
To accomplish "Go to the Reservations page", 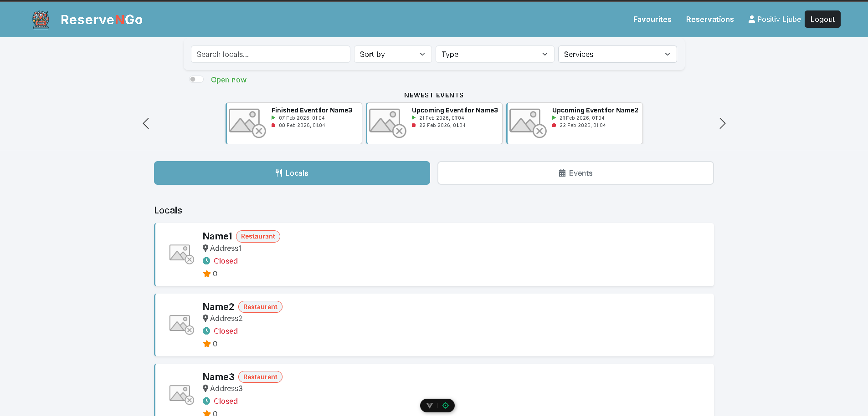I will (709, 19).
